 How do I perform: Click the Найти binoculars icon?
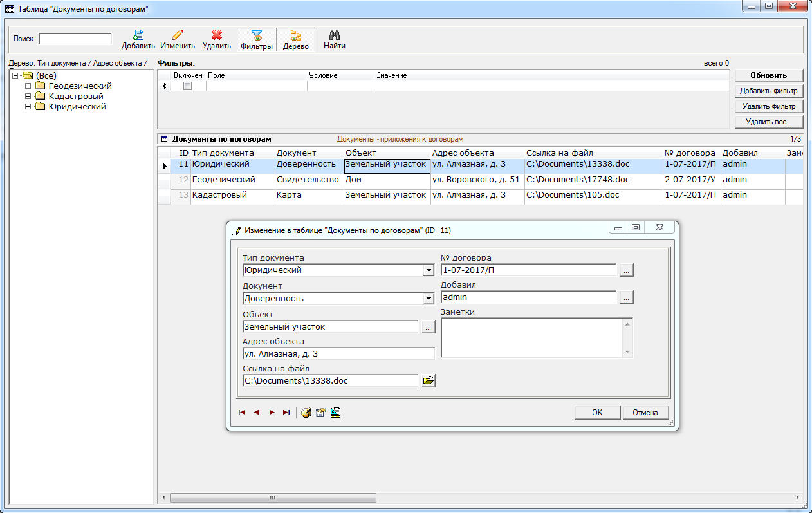334,35
